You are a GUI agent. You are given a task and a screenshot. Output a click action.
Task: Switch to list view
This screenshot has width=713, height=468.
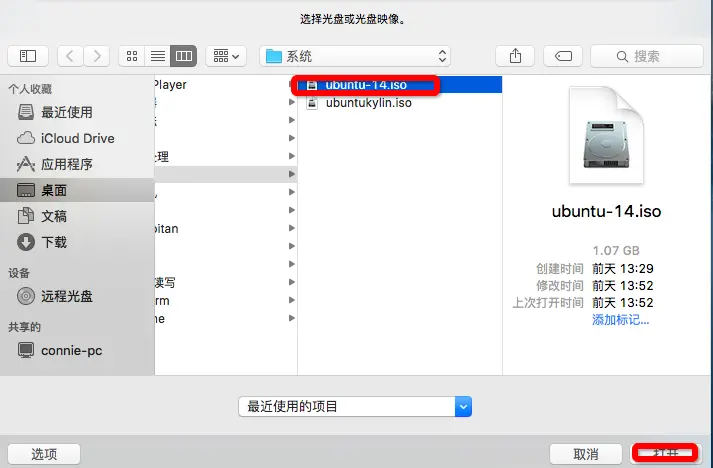point(158,56)
